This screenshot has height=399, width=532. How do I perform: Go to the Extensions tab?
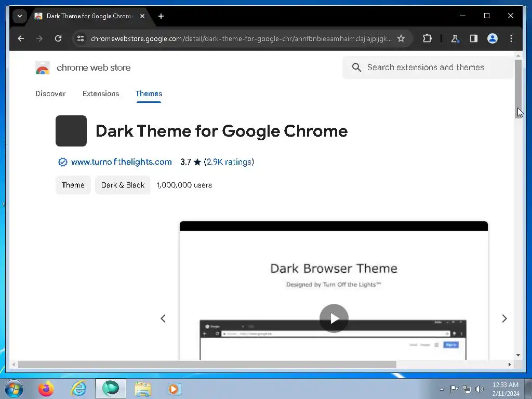coord(101,94)
